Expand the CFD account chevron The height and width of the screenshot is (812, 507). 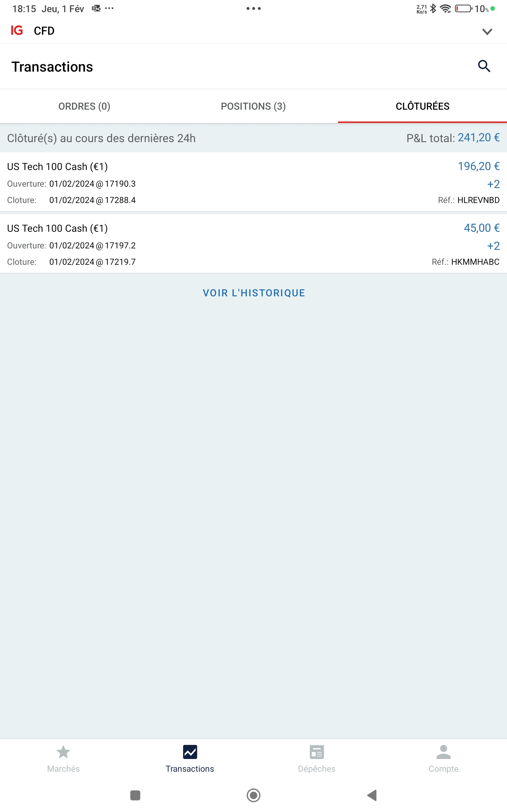coord(487,32)
